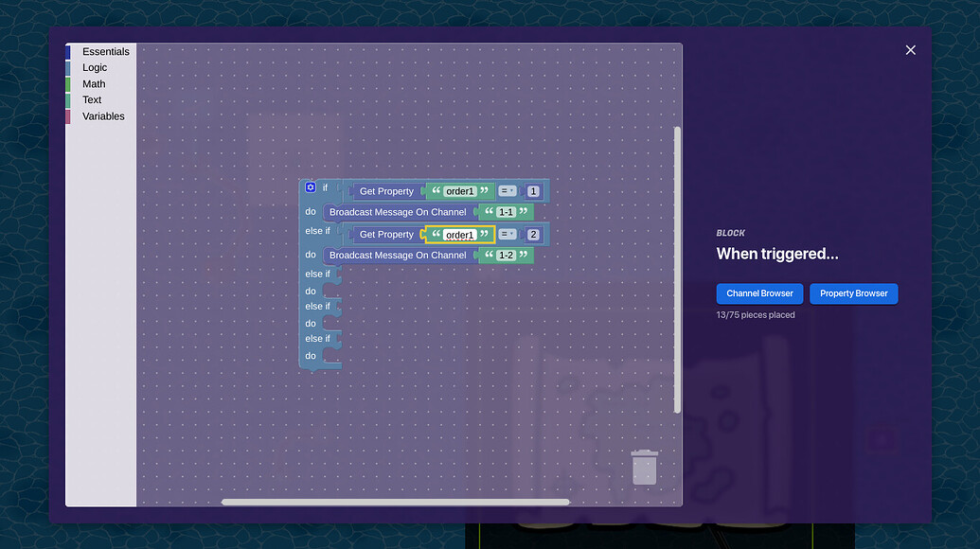Click the trash can to delete blocks
The height and width of the screenshot is (549, 980).
coord(645,466)
